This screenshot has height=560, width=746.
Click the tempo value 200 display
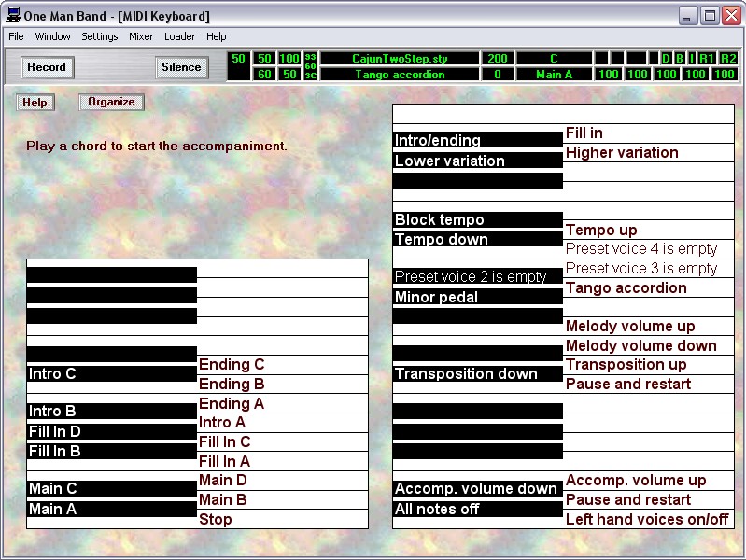tap(497, 59)
